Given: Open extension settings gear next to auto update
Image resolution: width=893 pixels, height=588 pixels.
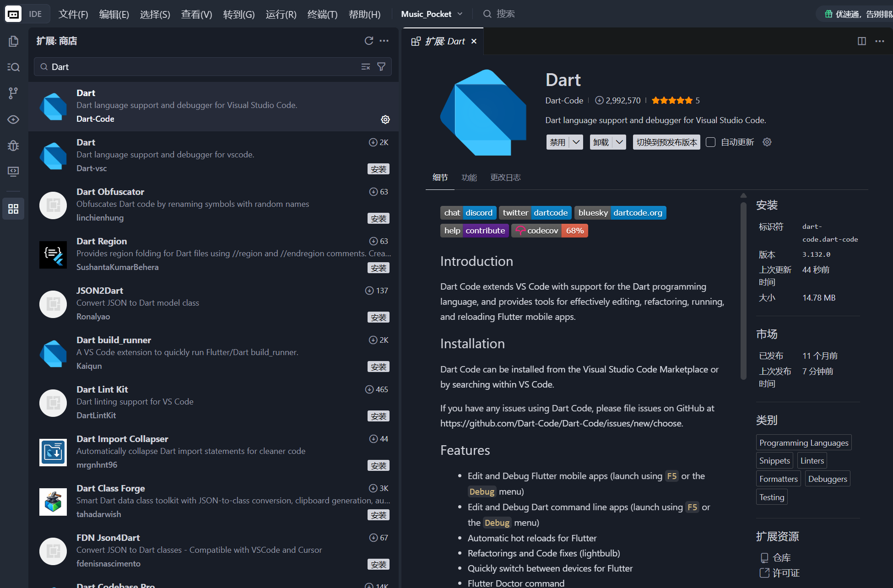Looking at the screenshot, I should coord(767,142).
